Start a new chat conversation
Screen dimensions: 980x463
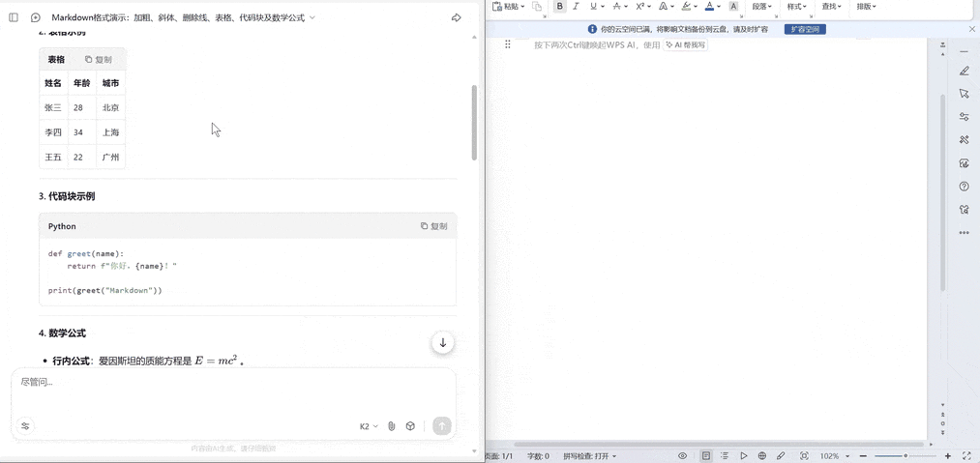coord(36,17)
